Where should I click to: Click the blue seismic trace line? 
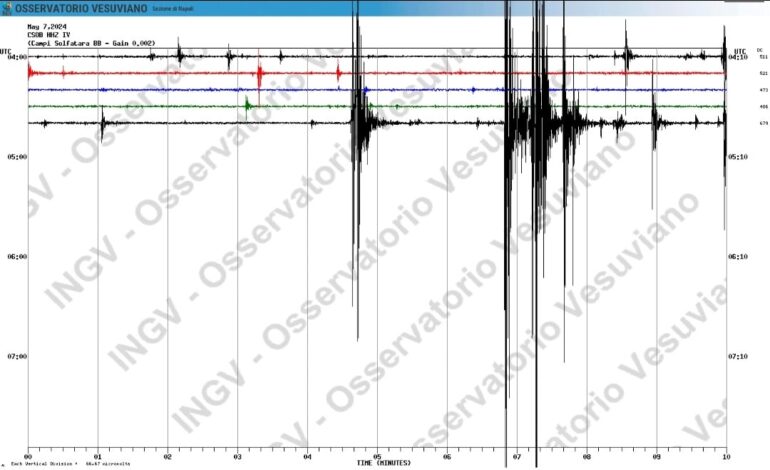150,90
